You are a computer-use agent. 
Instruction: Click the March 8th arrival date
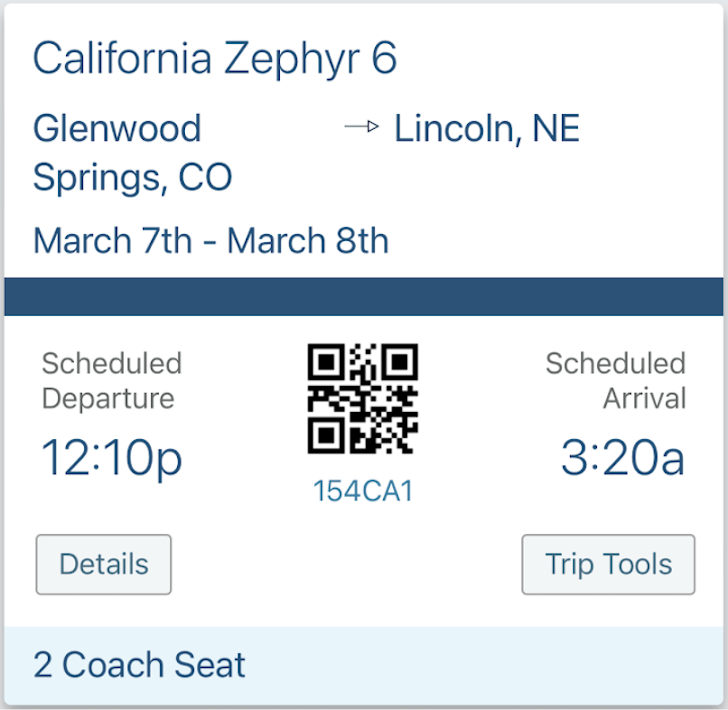[x=308, y=240]
